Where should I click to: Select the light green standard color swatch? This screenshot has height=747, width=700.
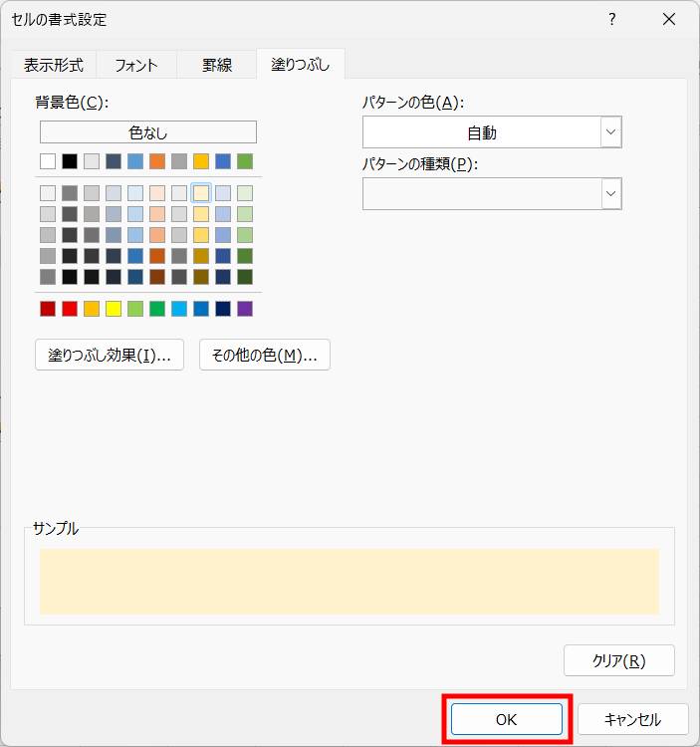135,309
